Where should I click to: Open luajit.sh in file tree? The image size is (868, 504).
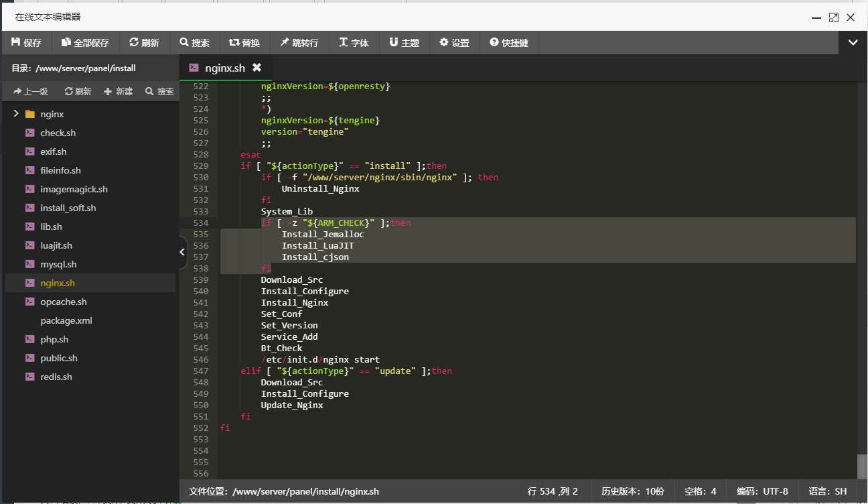56,245
